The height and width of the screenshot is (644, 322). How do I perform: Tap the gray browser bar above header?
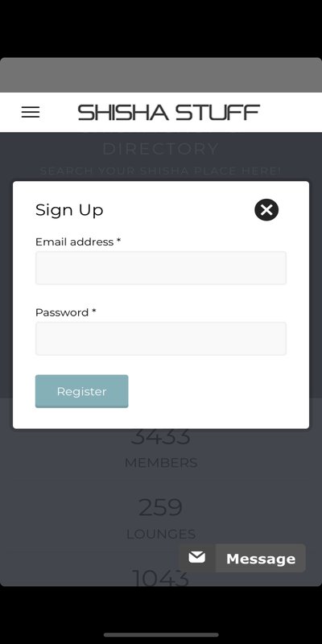click(x=161, y=75)
